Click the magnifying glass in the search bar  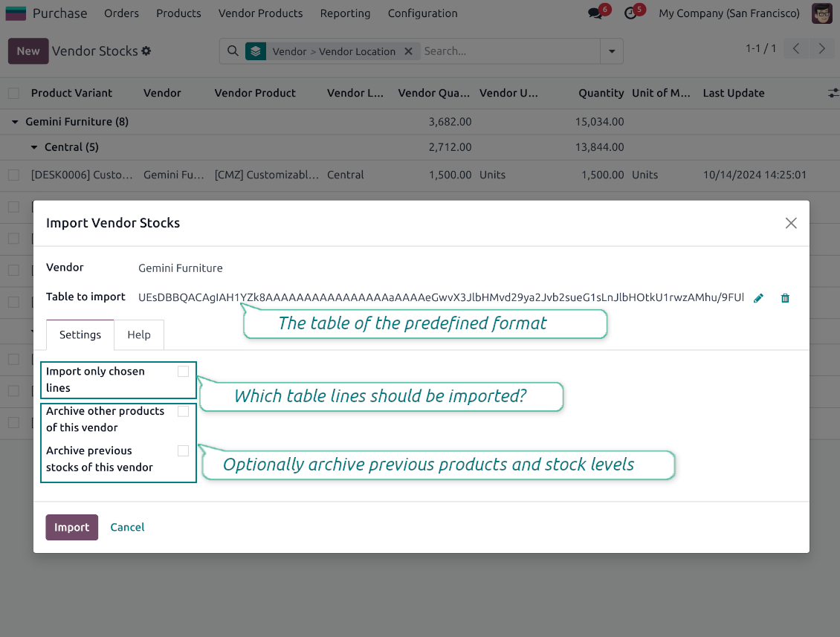point(233,51)
